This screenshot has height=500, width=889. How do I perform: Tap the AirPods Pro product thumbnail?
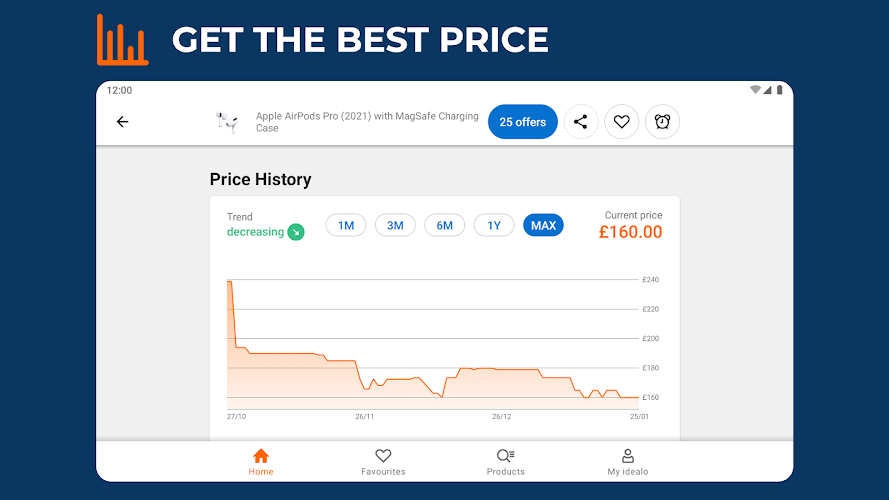click(226, 122)
